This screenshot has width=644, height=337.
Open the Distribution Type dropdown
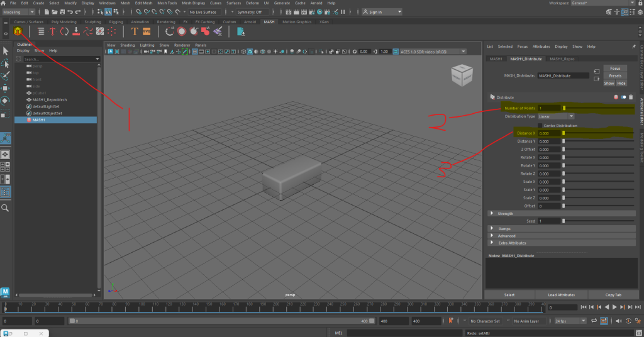point(556,116)
